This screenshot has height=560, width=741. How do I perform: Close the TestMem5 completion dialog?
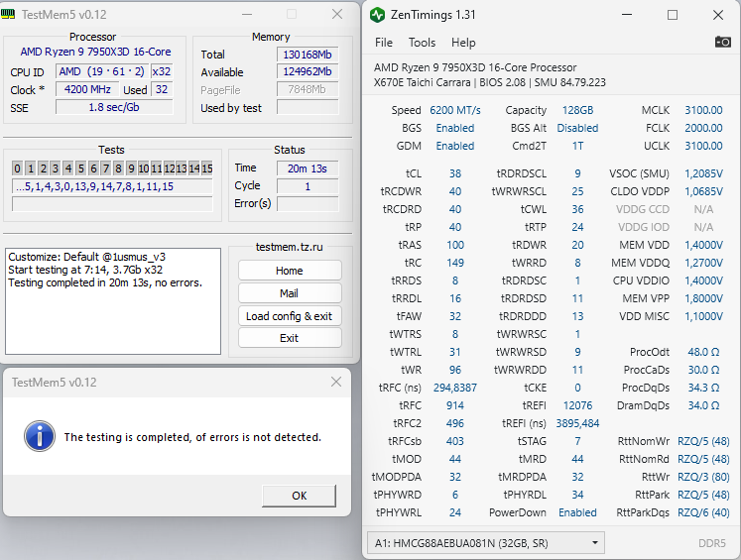[336, 382]
